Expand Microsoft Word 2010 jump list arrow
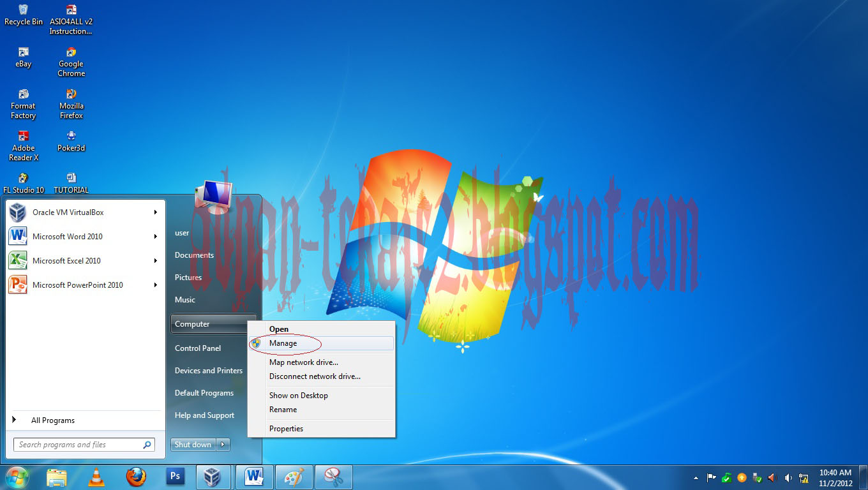The width and height of the screenshot is (868, 490). pyautogui.click(x=155, y=237)
